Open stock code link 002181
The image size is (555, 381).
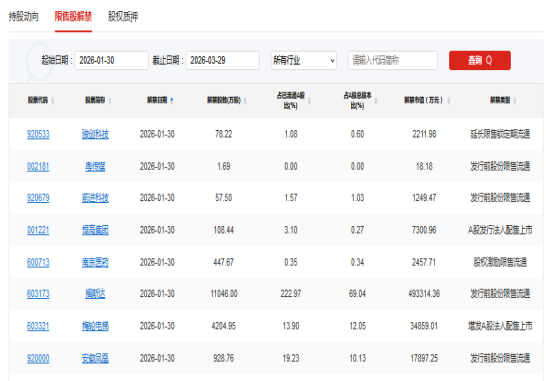(38, 166)
